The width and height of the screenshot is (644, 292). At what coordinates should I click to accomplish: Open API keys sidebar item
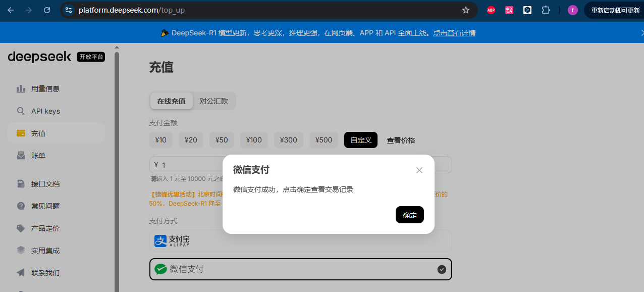(x=56, y=111)
